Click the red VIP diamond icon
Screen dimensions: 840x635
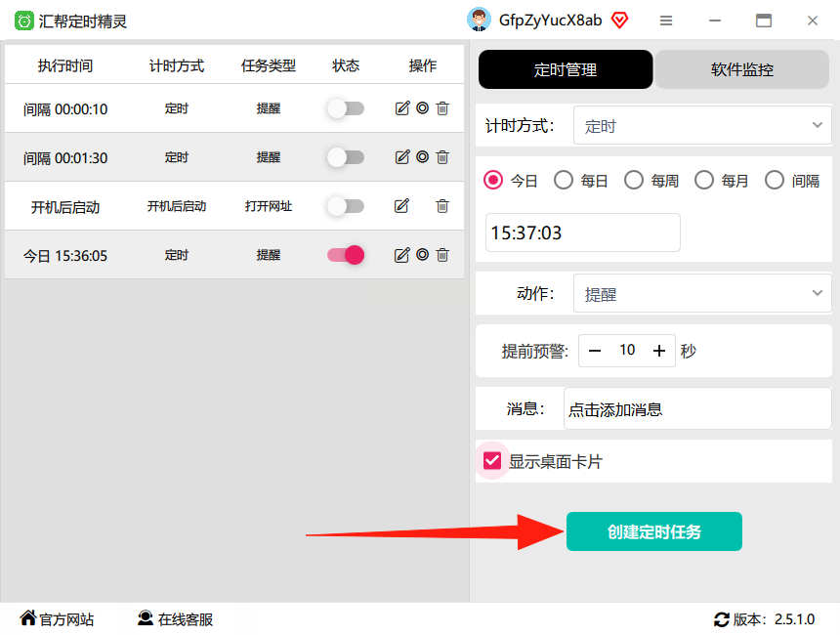[x=620, y=21]
